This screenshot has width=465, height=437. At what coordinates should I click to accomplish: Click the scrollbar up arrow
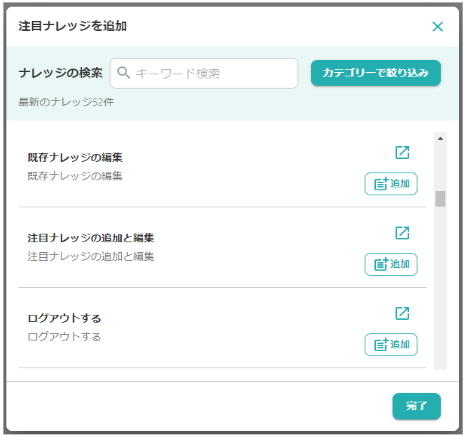pos(440,138)
